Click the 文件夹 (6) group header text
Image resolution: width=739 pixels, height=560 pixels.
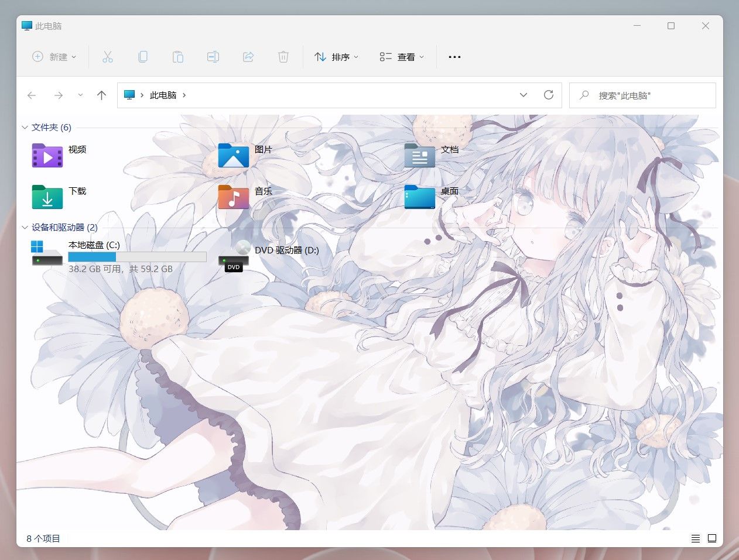coord(52,128)
